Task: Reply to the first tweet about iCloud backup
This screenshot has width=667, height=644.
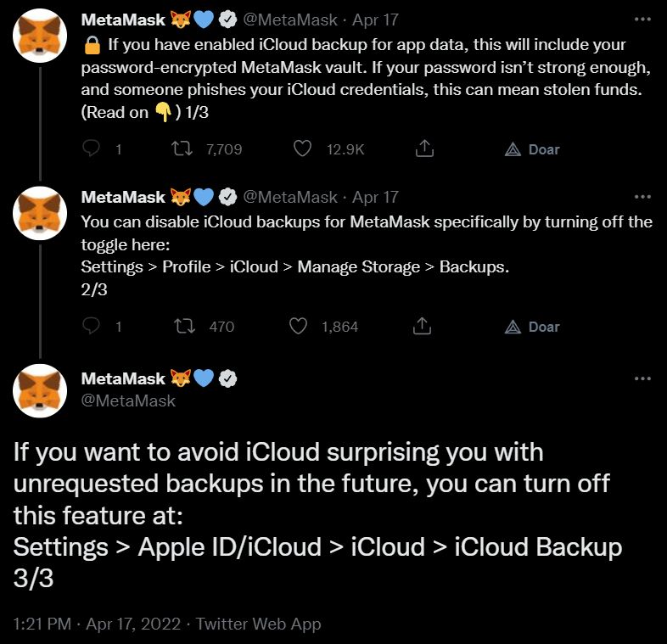Action: [x=91, y=148]
